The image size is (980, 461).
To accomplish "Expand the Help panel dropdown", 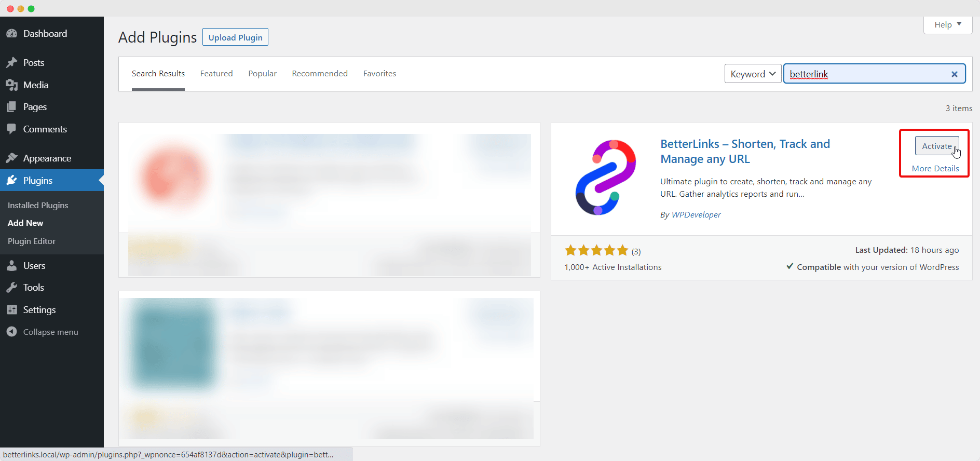I will (x=947, y=24).
